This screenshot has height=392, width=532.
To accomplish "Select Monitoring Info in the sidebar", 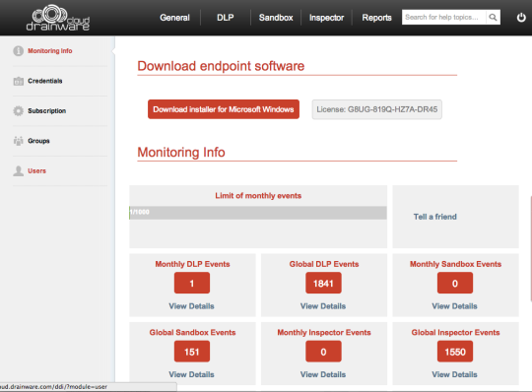I will pos(50,51).
